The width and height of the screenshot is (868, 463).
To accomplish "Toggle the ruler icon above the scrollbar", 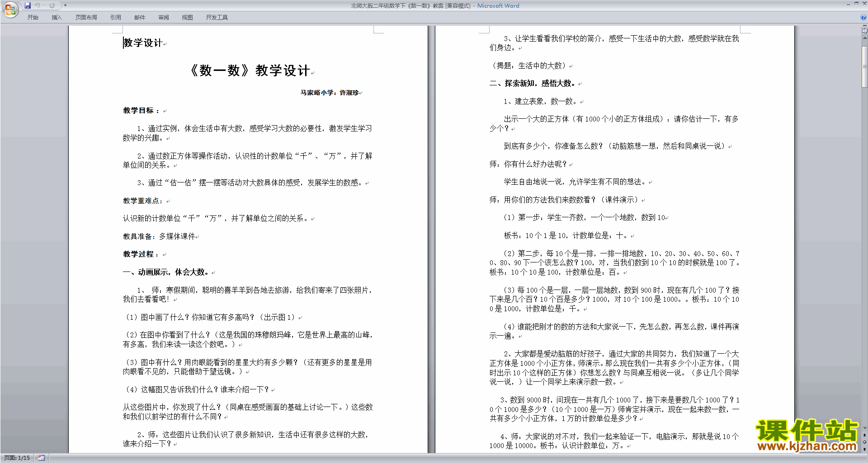I will 865,30.
